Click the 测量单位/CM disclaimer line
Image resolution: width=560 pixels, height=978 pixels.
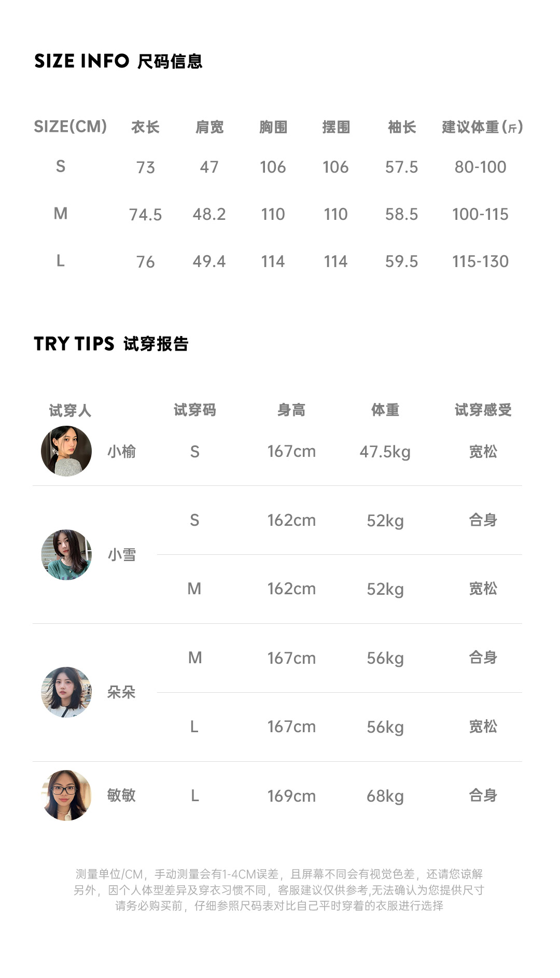[279, 874]
